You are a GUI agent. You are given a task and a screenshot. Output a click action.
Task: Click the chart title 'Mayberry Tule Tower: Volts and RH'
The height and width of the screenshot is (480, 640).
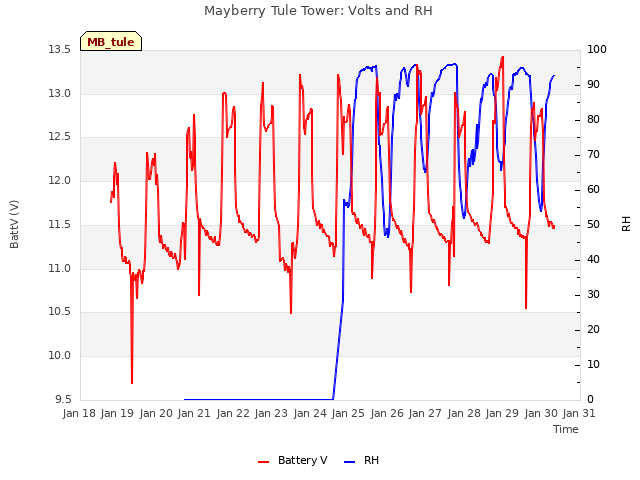(318, 11)
